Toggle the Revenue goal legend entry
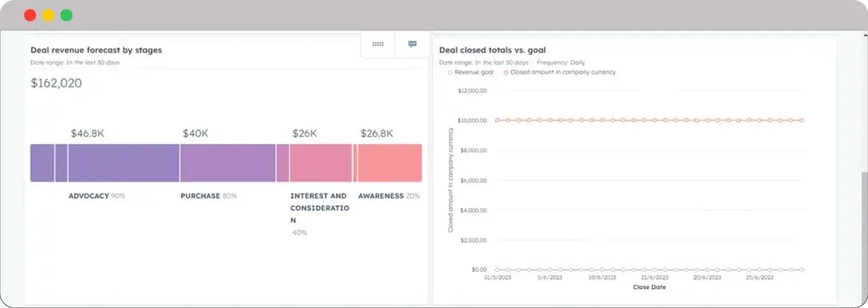 (x=470, y=72)
